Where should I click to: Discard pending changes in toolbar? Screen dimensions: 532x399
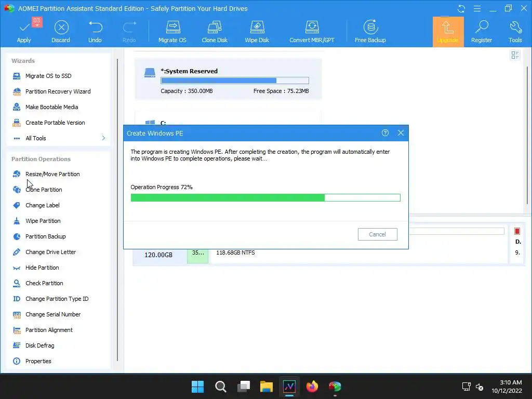coord(61,31)
